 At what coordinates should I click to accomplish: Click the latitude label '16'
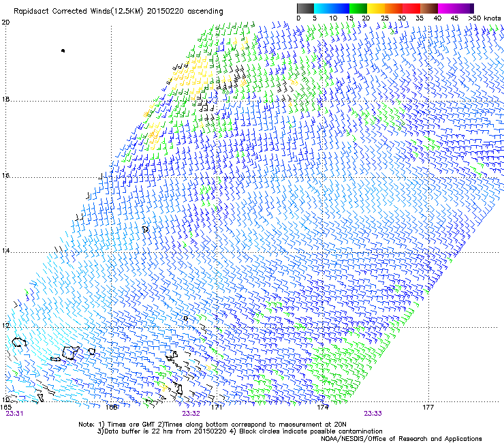point(5,176)
